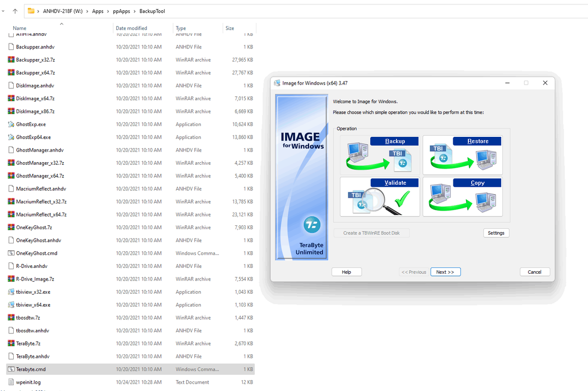Expand chevron after ANHDV-218F (W:) breadcrumb
Screen dimensions: 588x391
pyautogui.click(x=87, y=11)
